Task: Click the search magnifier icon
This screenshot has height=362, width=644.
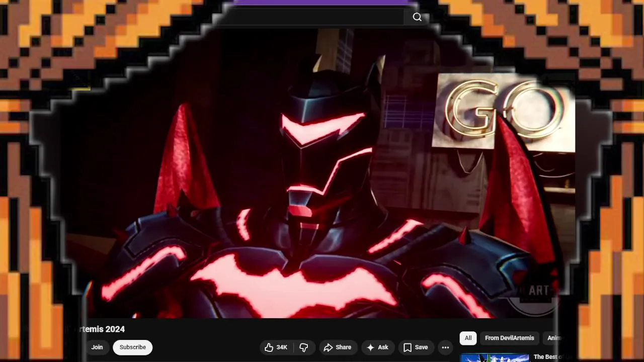Action: pos(417,17)
